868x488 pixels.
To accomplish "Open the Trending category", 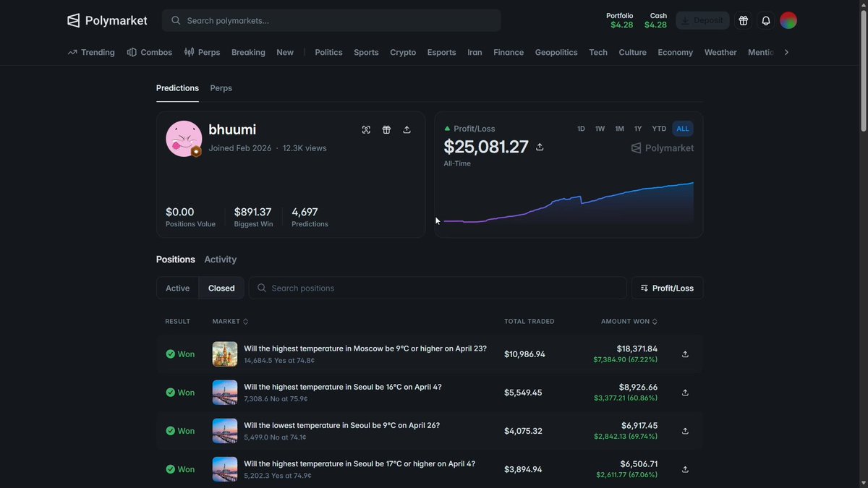I will click(91, 52).
